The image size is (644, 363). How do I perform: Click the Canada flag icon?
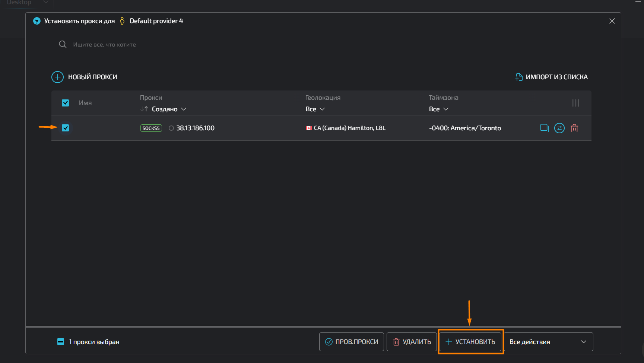309,128
